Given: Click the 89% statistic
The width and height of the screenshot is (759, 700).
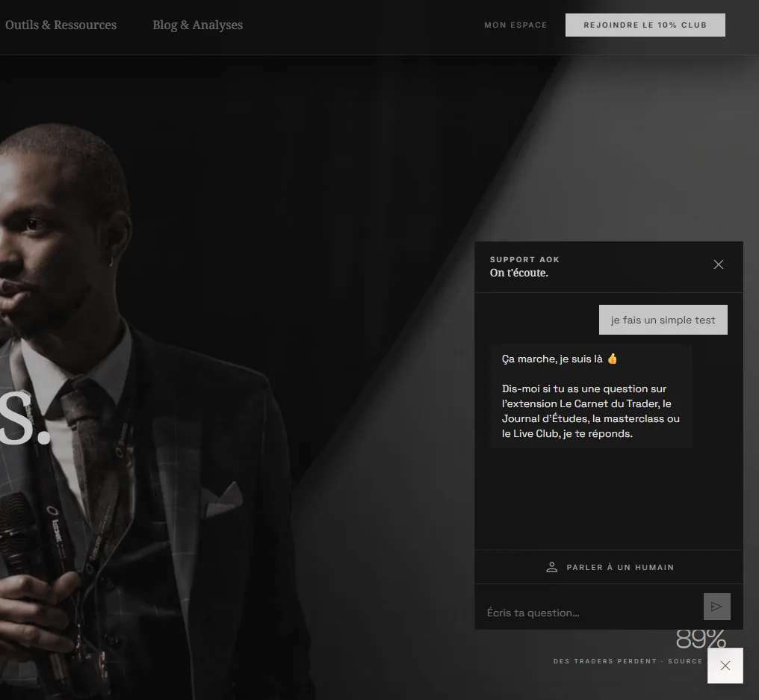Looking at the screenshot, I should click(x=701, y=639).
